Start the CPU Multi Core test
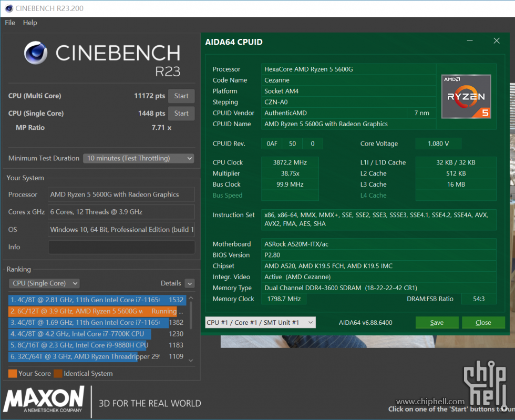515x420 pixels. click(x=181, y=96)
